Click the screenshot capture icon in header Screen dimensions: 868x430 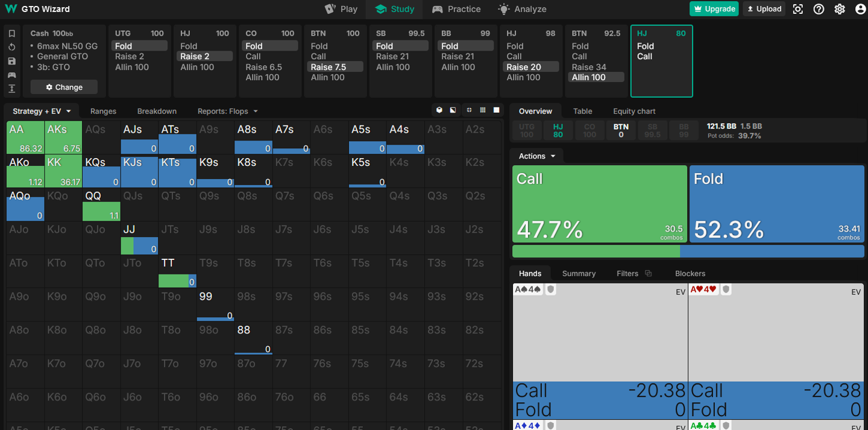[798, 9]
